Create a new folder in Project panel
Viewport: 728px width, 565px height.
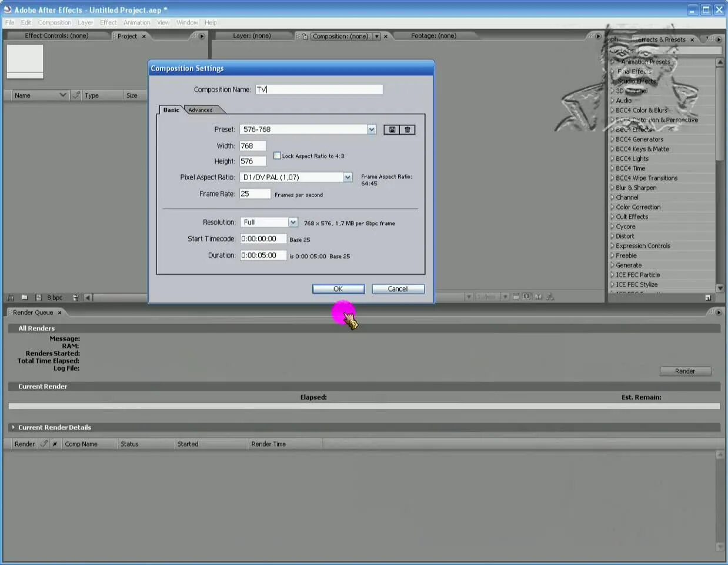pos(25,298)
